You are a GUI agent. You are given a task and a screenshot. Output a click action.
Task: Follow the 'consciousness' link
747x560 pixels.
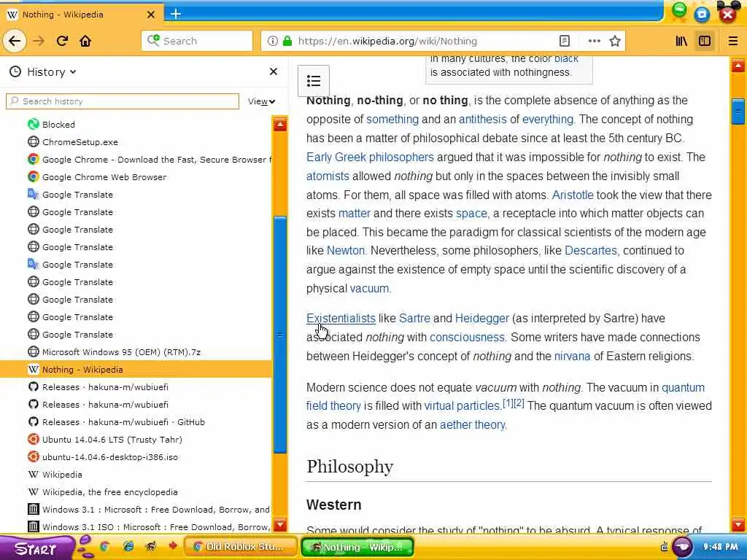click(467, 337)
